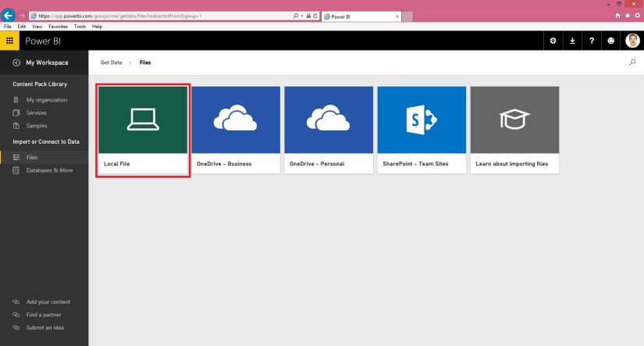The height and width of the screenshot is (346, 644).
Task: Open Learn about importing files tile
Action: [514, 130]
